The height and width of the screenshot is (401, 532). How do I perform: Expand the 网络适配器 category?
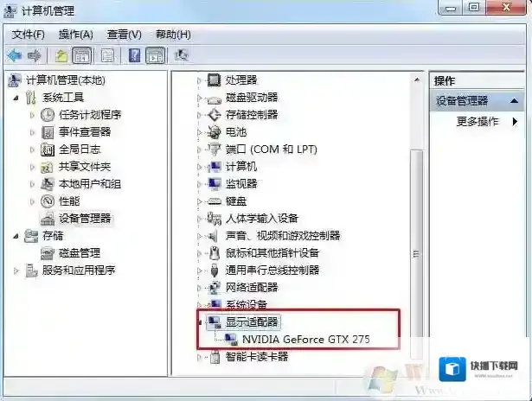pyautogui.click(x=200, y=288)
